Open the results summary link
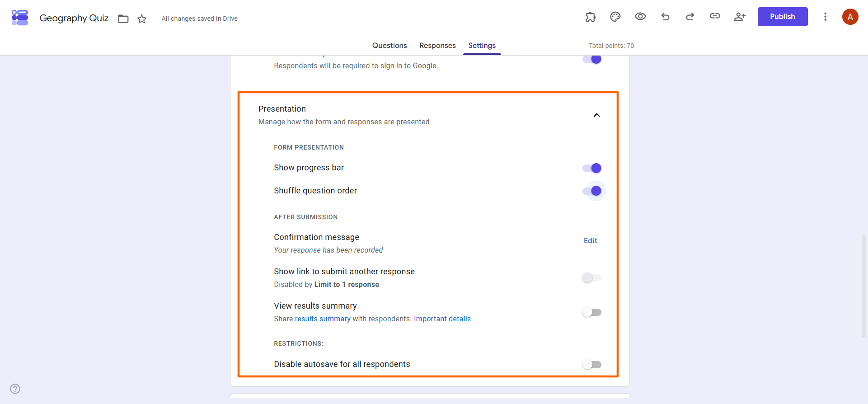Viewport: 868px width, 404px height. pyautogui.click(x=323, y=319)
